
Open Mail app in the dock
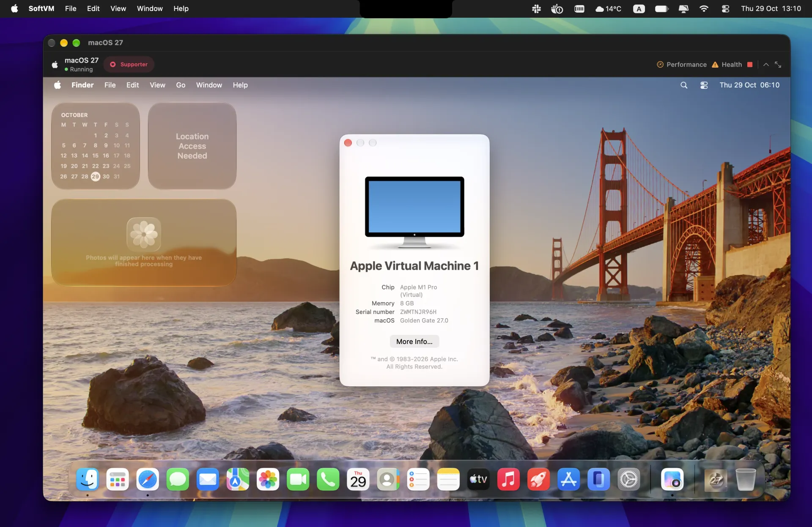pyautogui.click(x=208, y=479)
